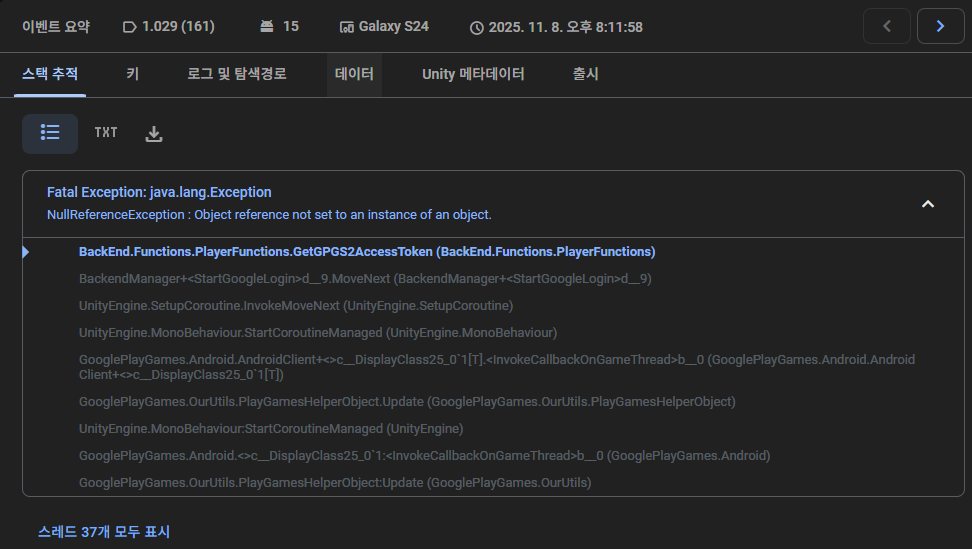Switch to list view for stack trace

50,133
